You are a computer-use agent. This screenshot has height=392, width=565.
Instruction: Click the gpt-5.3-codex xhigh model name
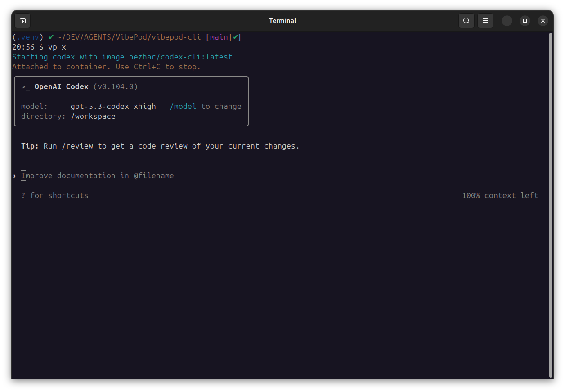(113, 106)
